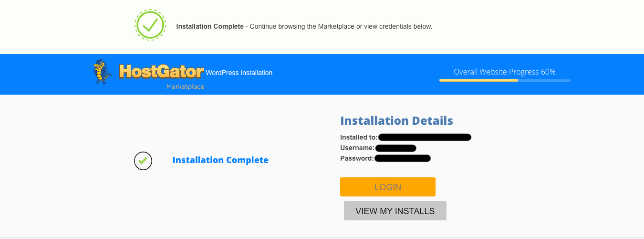Click the Installation Details heading
The image size is (644, 239).
[x=396, y=120]
